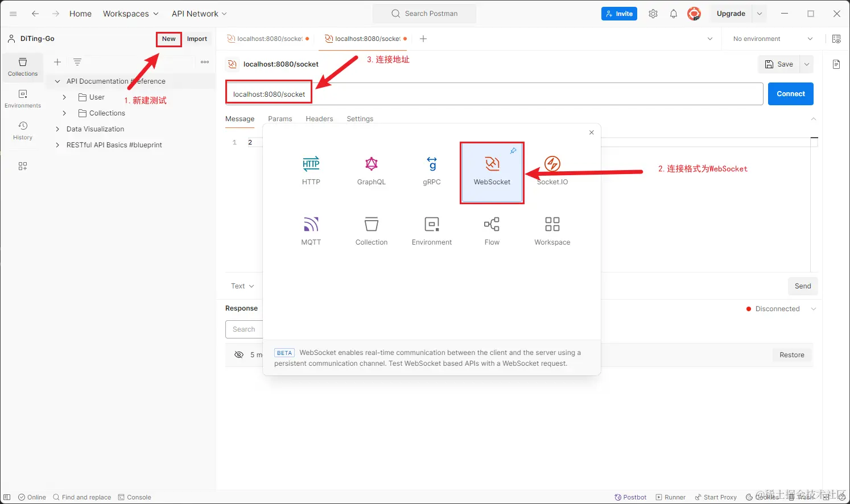The image size is (850, 504).
Task: Open the notifications bell
Action: 674,14
